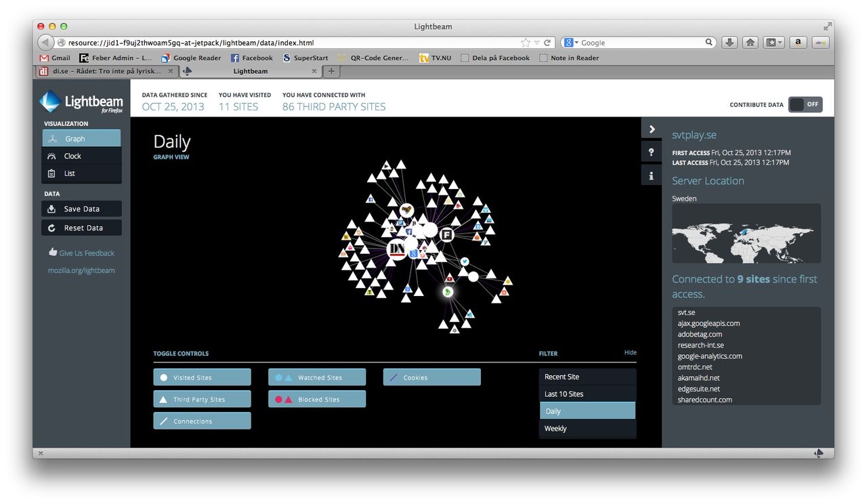The height and width of the screenshot is (504, 867).
Task: Click the browser back button
Action: pyautogui.click(x=45, y=42)
